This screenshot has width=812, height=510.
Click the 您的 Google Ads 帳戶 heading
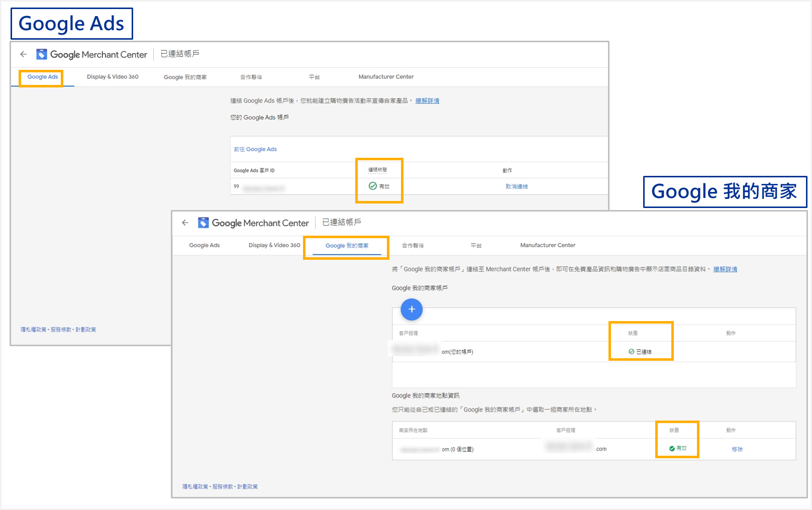click(259, 118)
